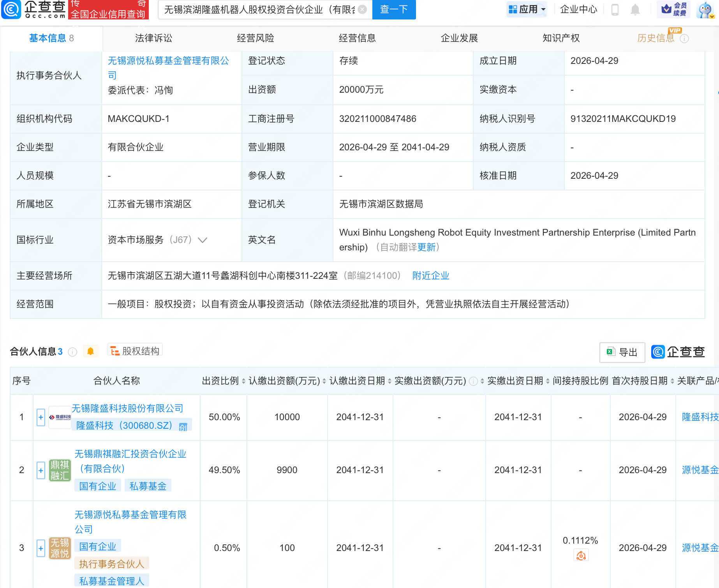Switch to the 知识产权 tab

tap(561, 38)
